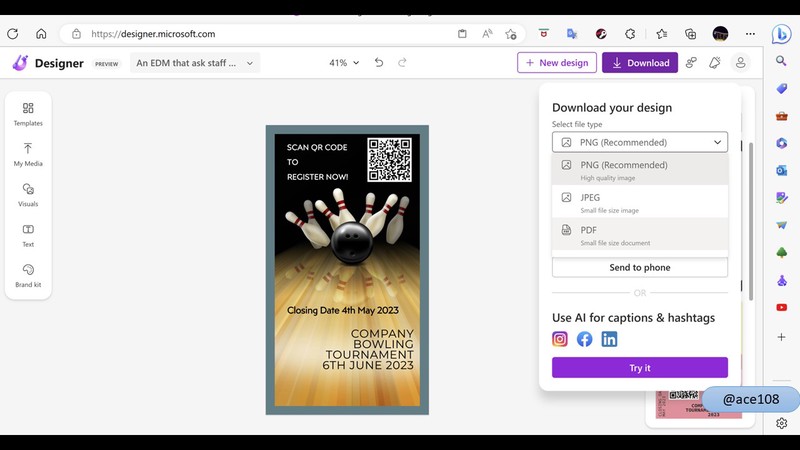Select the Text tool in sidebar
Viewport: 800px width, 450px height.
[28, 235]
